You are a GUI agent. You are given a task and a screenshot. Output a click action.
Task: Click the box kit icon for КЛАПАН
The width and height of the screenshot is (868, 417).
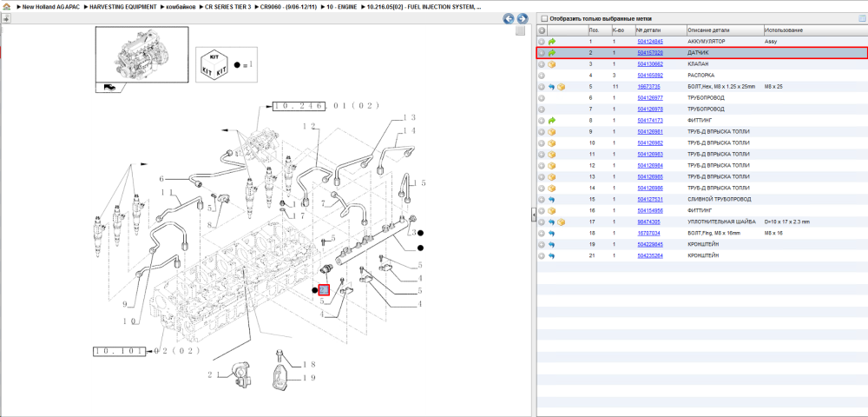point(552,64)
